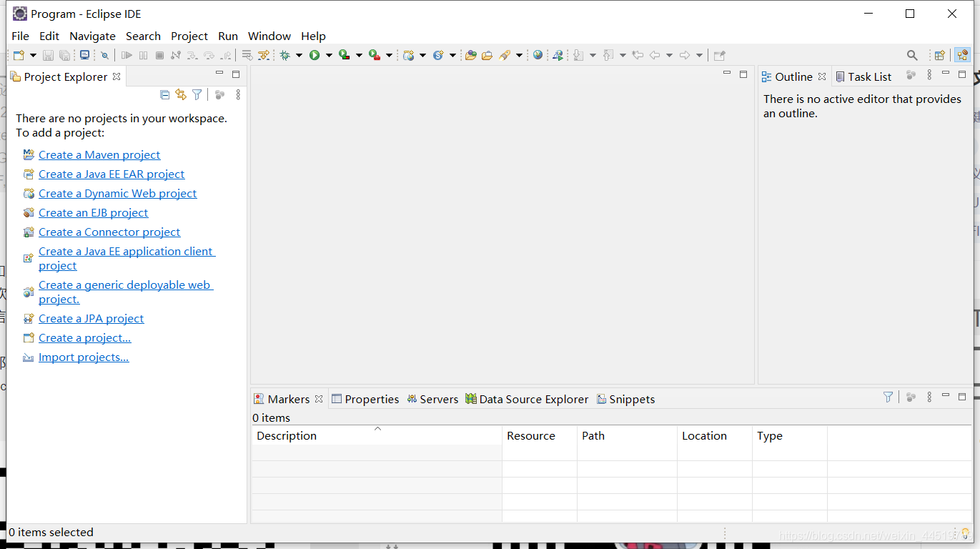Click the Suspend debug icon

tap(144, 55)
